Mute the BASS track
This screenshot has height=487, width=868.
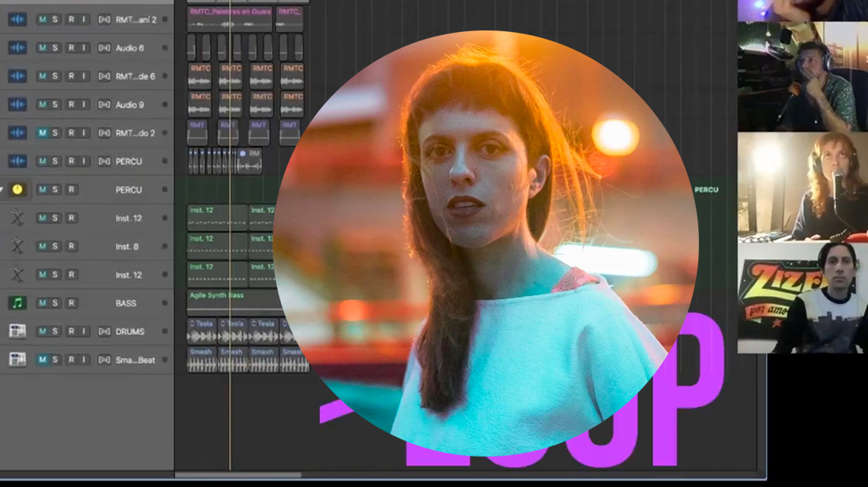(42, 303)
